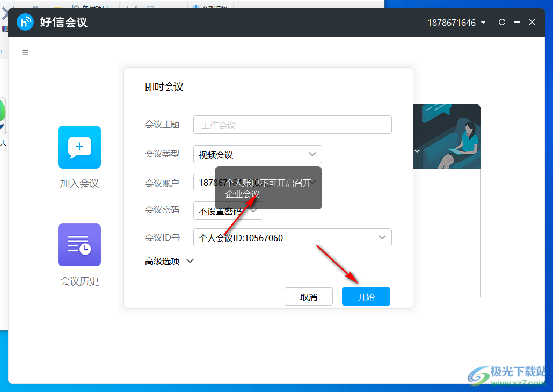553x392 pixels.
Task: Click the refresh icon in title bar
Action: (501, 22)
